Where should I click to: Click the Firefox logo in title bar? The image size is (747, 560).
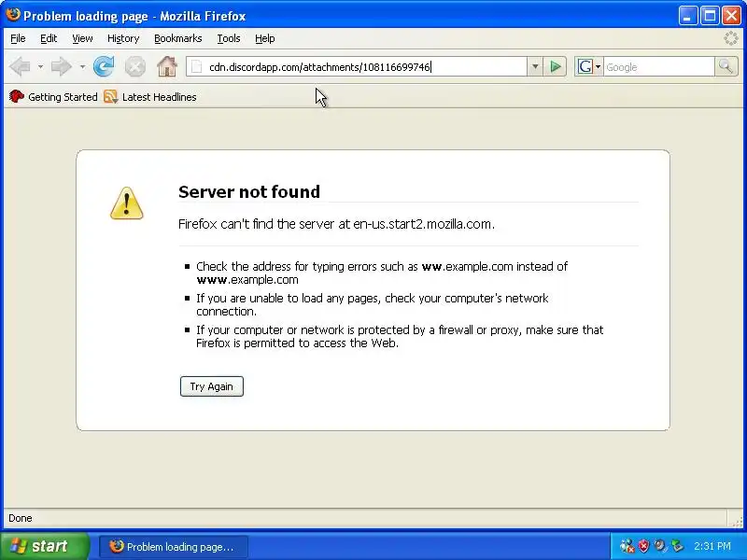coord(13,15)
